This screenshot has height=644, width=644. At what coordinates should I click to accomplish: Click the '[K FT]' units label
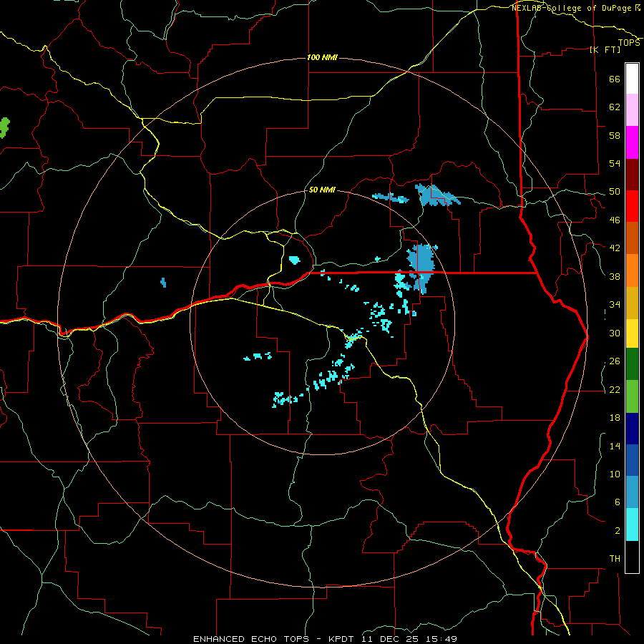605,49
